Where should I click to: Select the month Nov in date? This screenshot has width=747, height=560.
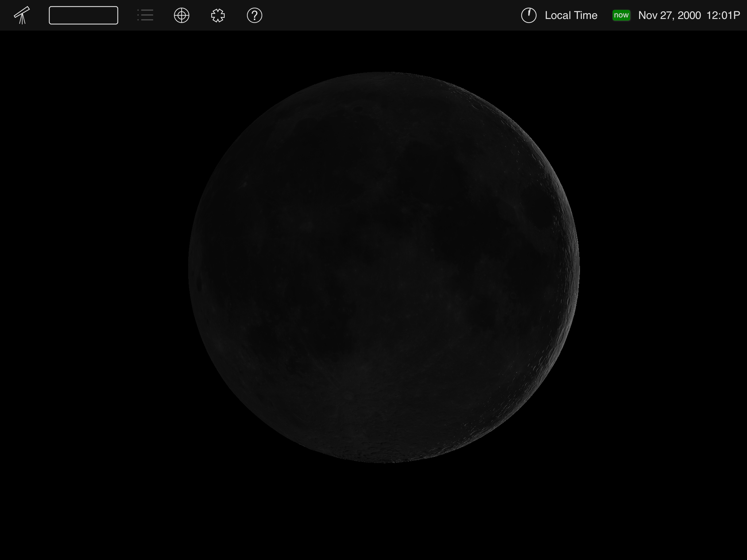(x=648, y=15)
